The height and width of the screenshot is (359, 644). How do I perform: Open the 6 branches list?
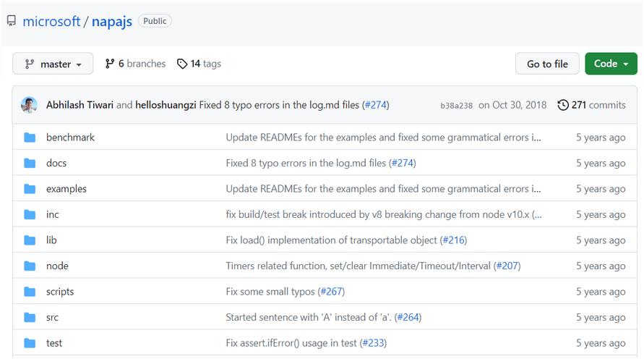[135, 64]
